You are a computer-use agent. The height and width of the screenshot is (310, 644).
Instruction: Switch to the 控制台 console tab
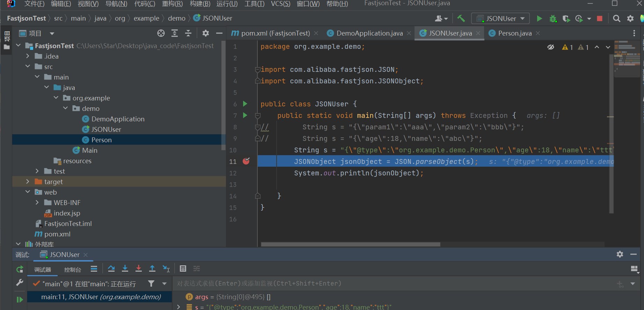[x=73, y=270]
